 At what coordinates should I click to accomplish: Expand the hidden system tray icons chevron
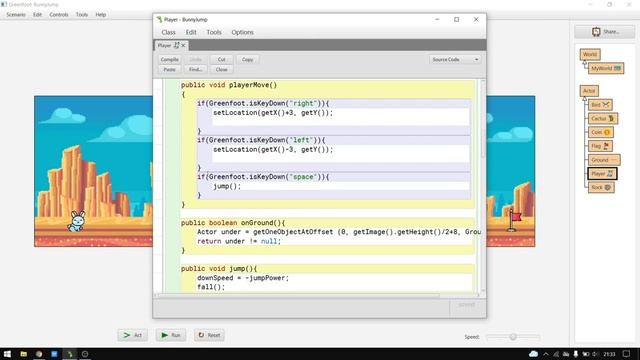click(546, 354)
